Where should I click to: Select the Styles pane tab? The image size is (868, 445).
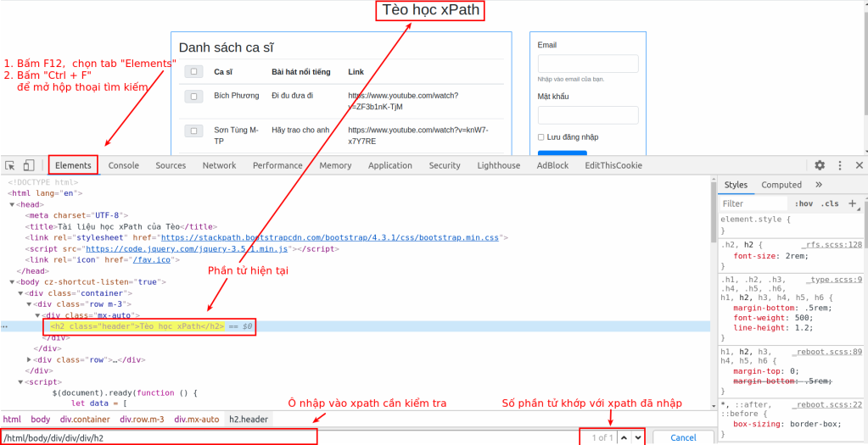(736, 185)
